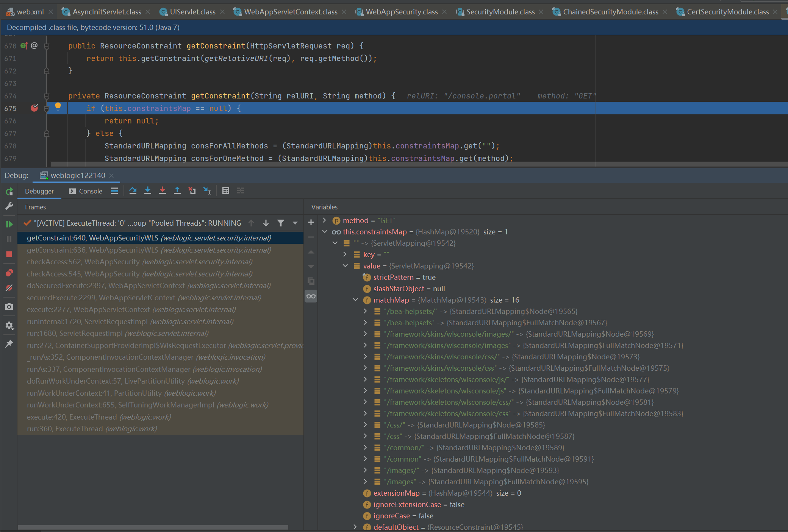
Task: Collapse fold marker on line 674
Action: pos(47,96)
